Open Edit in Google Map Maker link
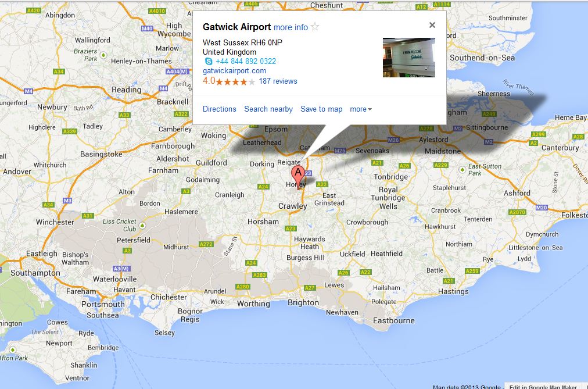The image size is (588, 389). click(x=543, y=386)
